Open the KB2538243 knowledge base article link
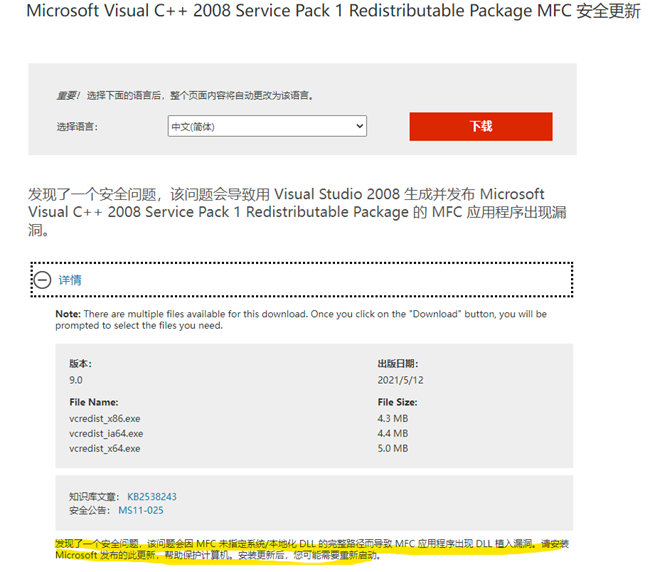 [151, 496]
